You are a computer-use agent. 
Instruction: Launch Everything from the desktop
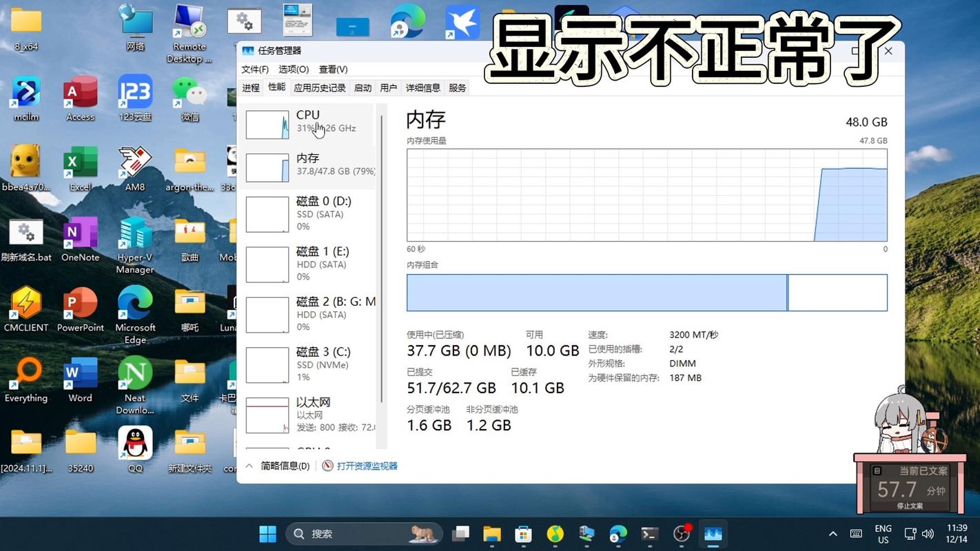(26, 379)
